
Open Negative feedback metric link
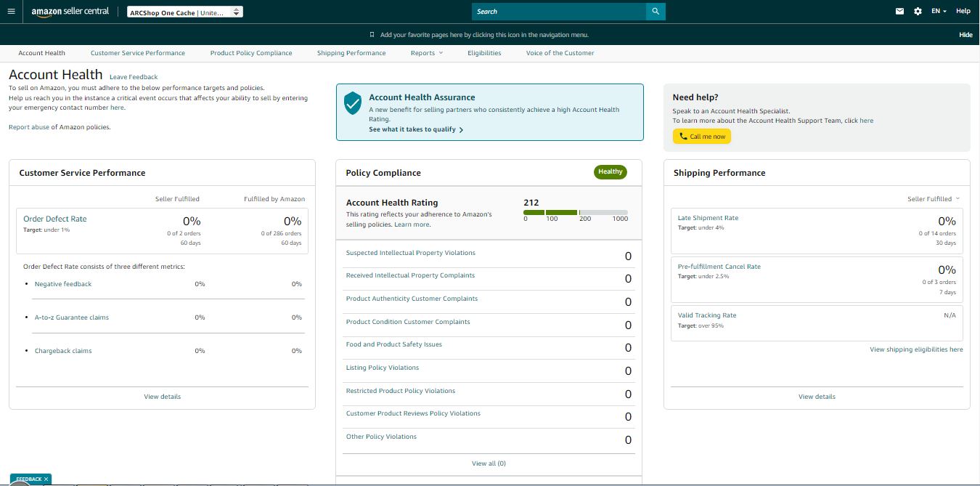pyautogui.click(x=63, y=284)
